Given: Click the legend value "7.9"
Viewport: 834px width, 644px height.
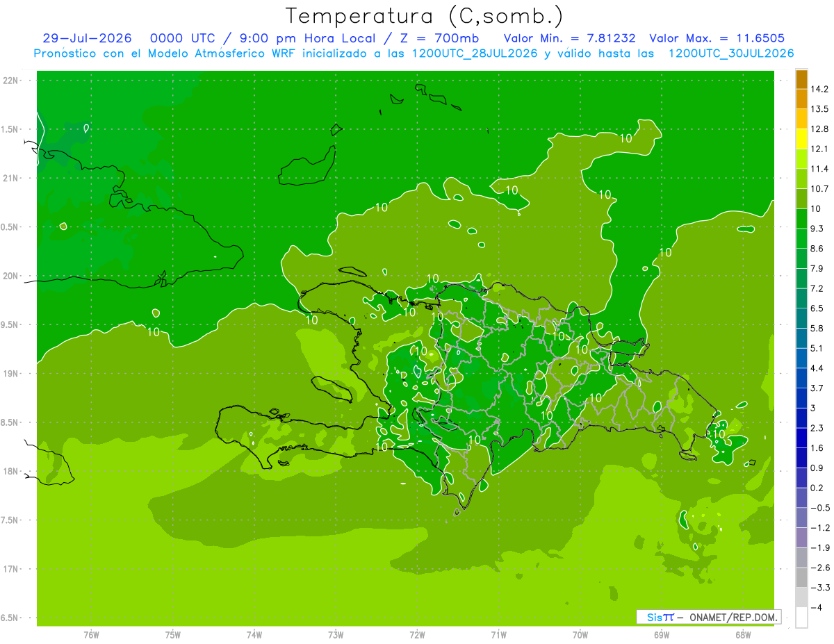Looking at the screenshot, I should [x=817, y=269].
